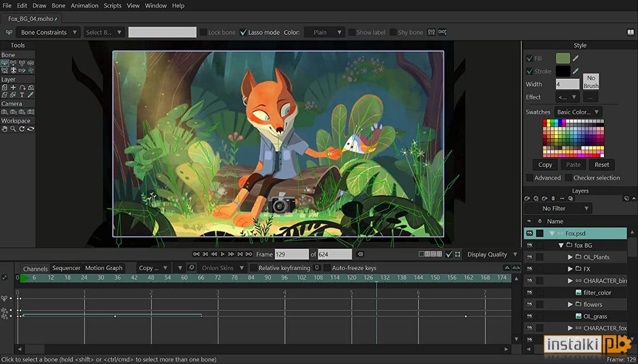Uncheck the Fill checkbox in Style panel

(529, 58)
